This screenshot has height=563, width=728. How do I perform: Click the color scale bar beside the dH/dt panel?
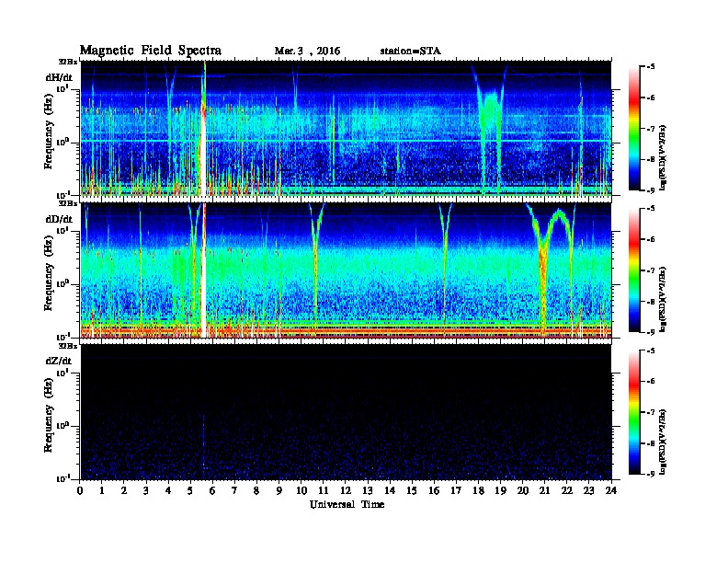click(634, 128)
